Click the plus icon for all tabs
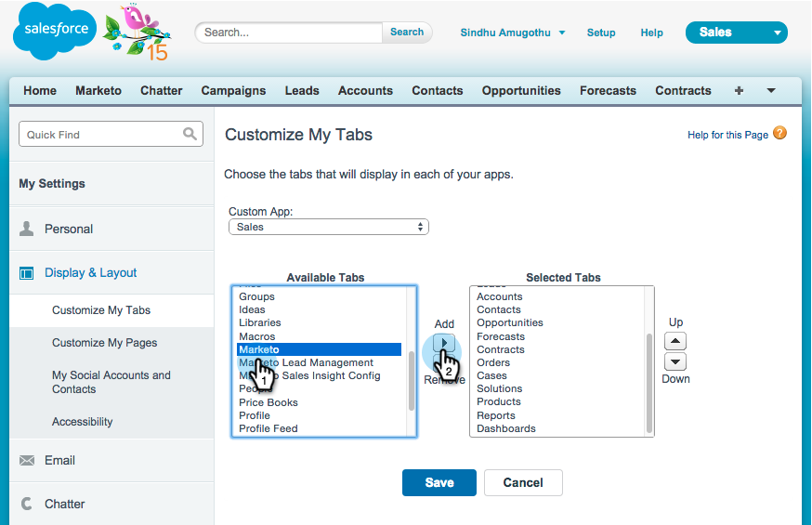 point(739,91)
